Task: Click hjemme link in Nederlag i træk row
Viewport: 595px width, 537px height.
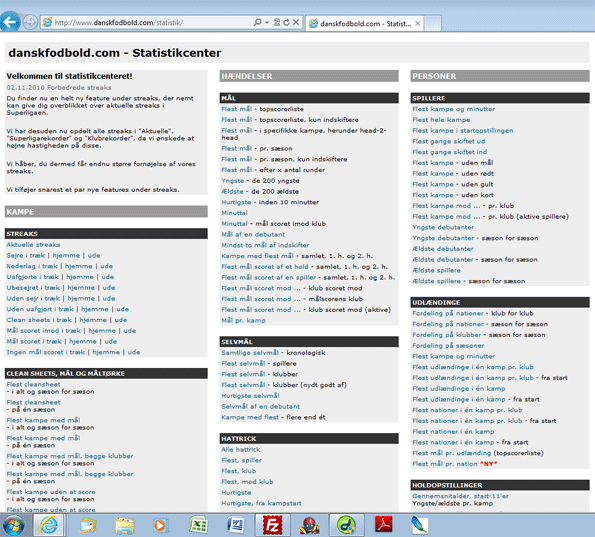Action: coord(79,266)
